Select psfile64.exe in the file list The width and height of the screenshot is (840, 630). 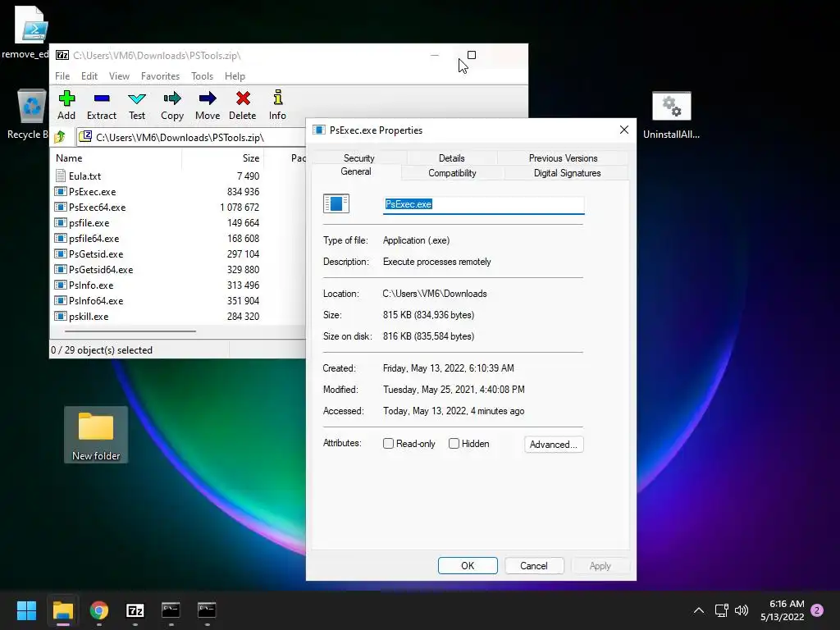click(94, 239)
